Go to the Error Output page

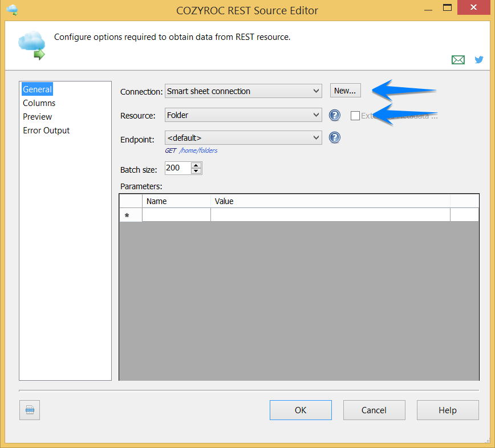(46, 131)
